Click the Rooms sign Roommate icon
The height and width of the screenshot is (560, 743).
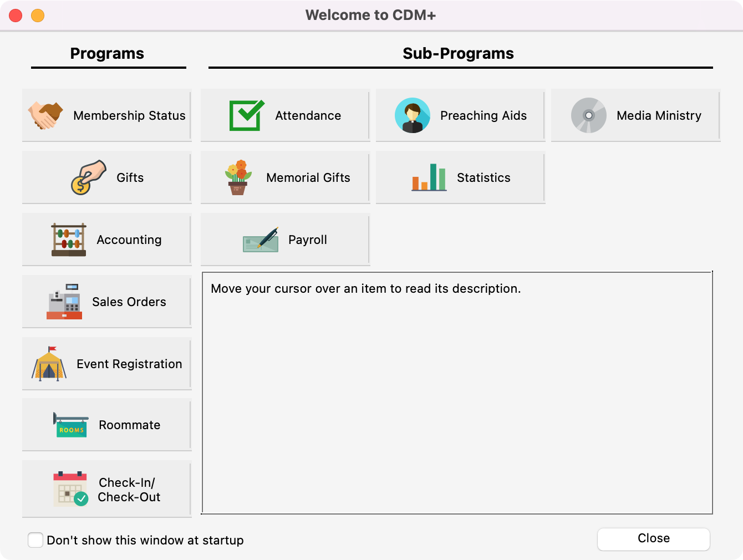click(70, 425)
